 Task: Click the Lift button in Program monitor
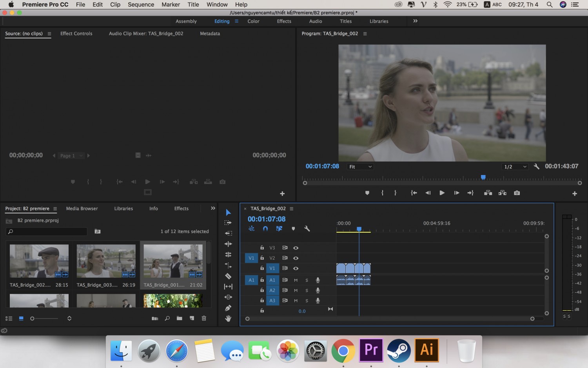[488, 193]
